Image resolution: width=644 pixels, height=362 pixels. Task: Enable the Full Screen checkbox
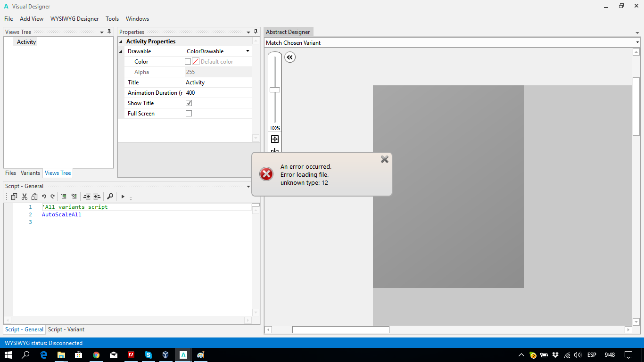point(189,113)
